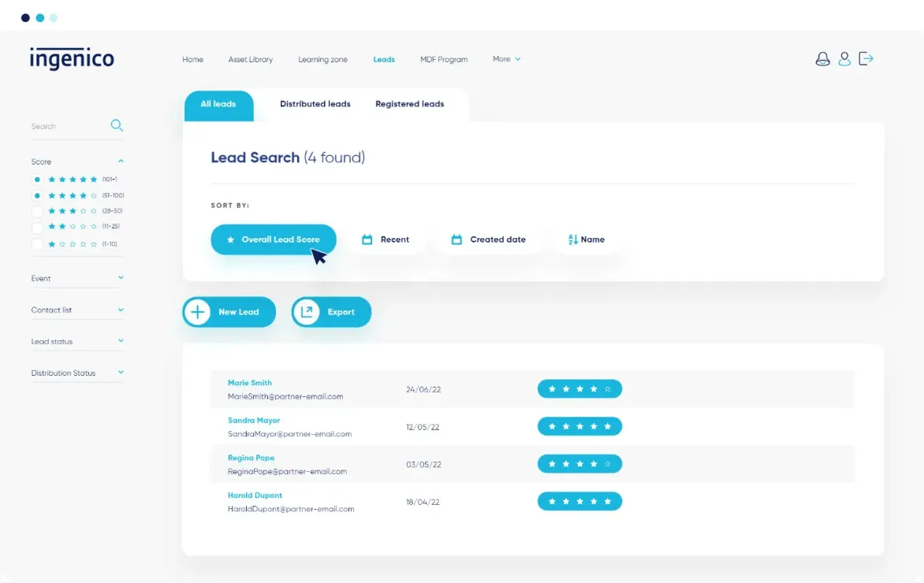Switch to the Distributed leads tab
The width and height of the screenshot is (924, 583).
coord(315,103)
